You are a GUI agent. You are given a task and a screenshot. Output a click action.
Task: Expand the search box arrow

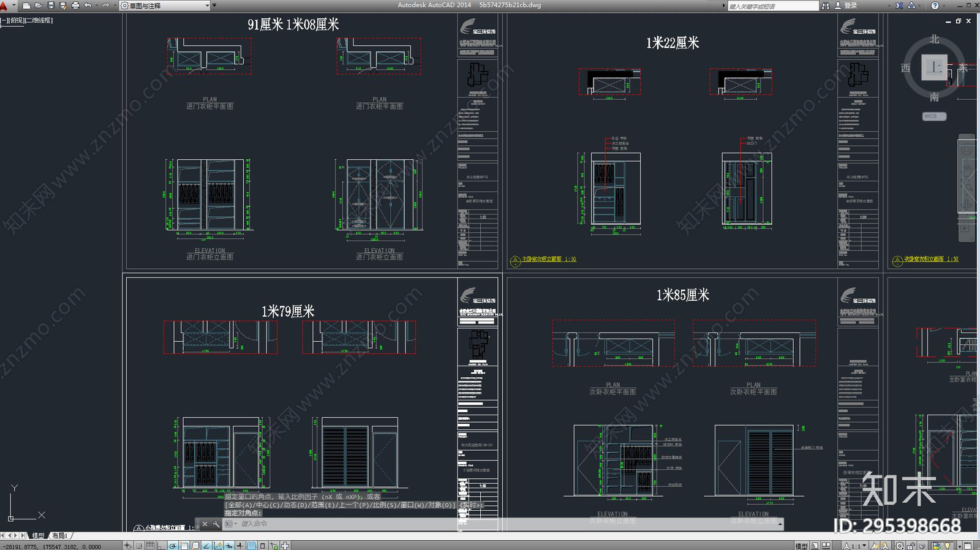(x=723, y=6)
